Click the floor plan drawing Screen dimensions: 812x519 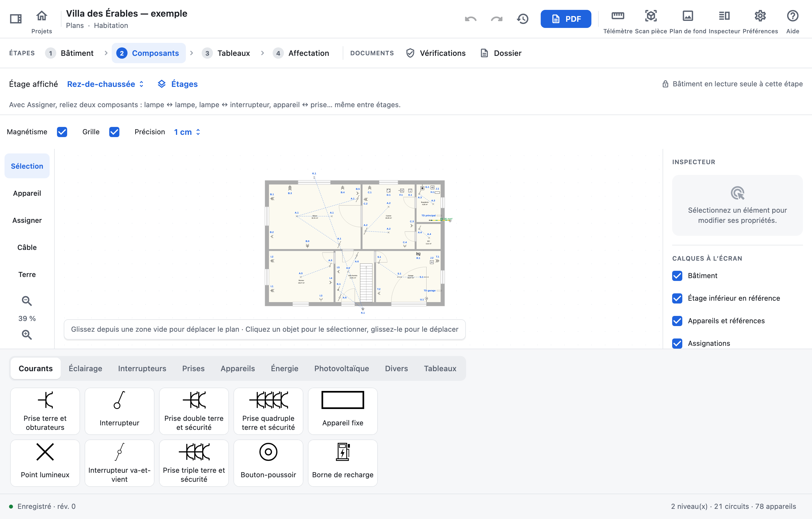355,243
